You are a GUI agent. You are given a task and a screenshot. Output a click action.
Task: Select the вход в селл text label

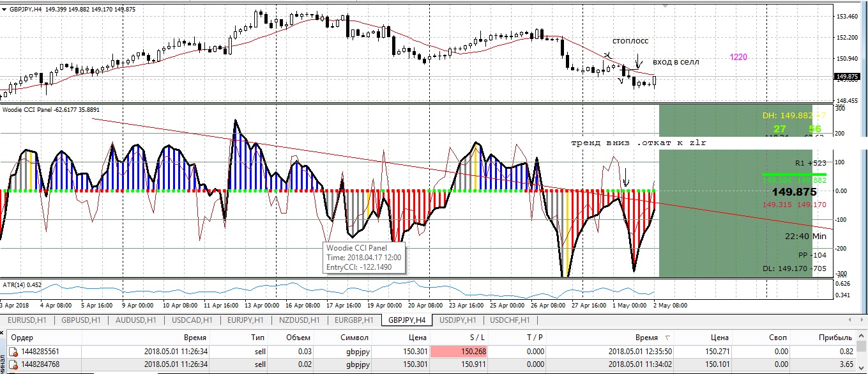(x=676, y=62)
